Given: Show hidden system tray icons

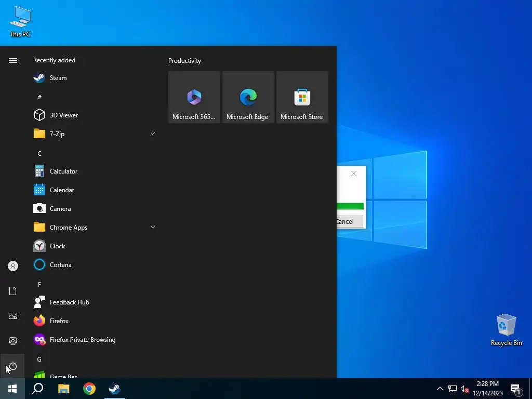Looking at the screenshot, I should click(440, 389).
